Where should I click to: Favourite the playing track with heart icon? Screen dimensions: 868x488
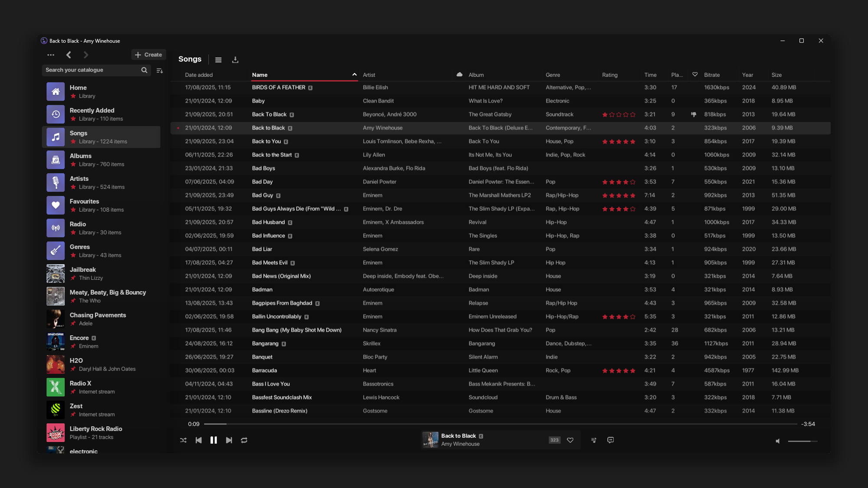570,440
